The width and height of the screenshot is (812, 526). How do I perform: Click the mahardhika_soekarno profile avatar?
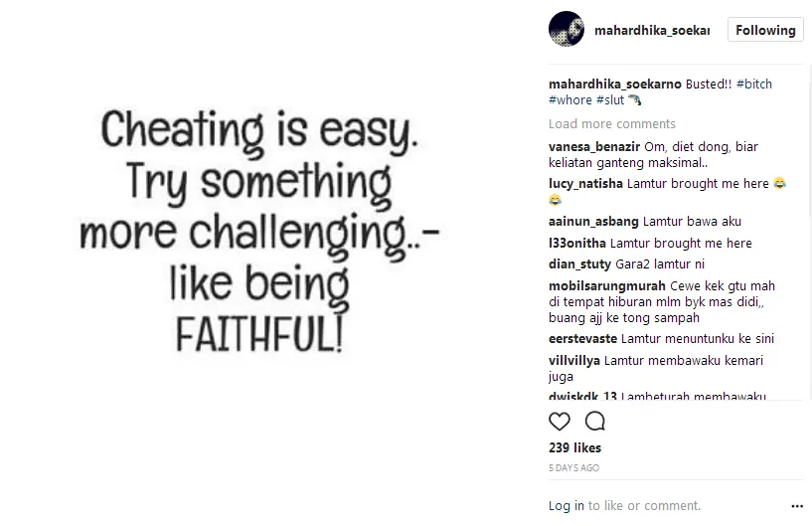(566, 30)
